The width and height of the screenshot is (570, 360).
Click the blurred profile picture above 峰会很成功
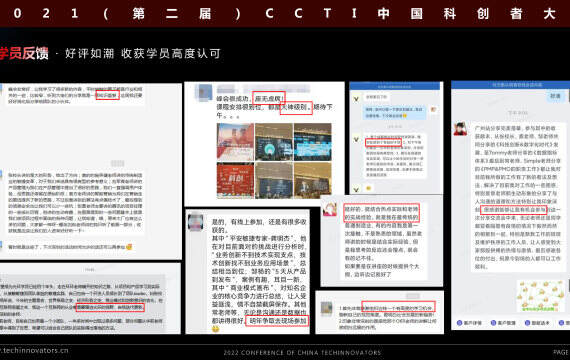pos(204,93)
